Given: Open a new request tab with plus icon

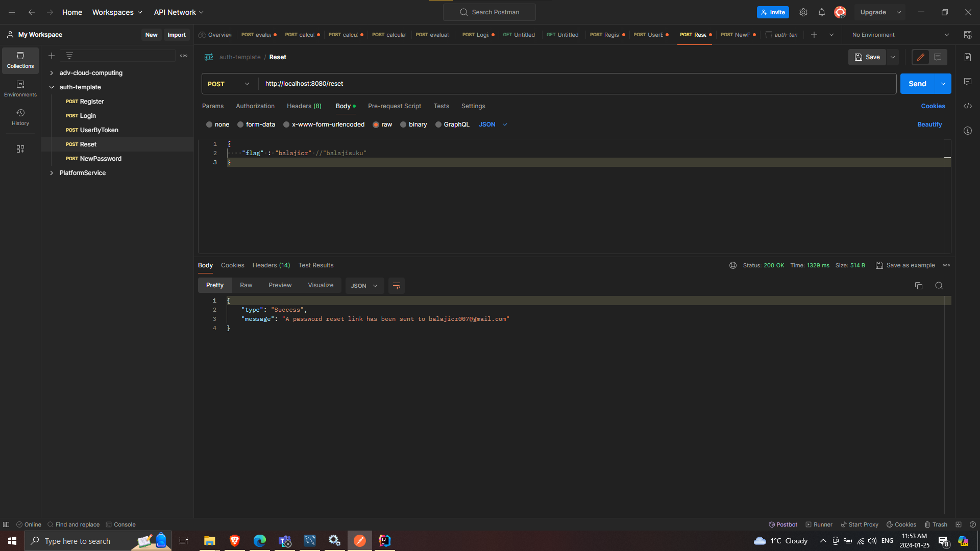Looking at the screenshot, I should pyautogui.click(x=814, y=35).
